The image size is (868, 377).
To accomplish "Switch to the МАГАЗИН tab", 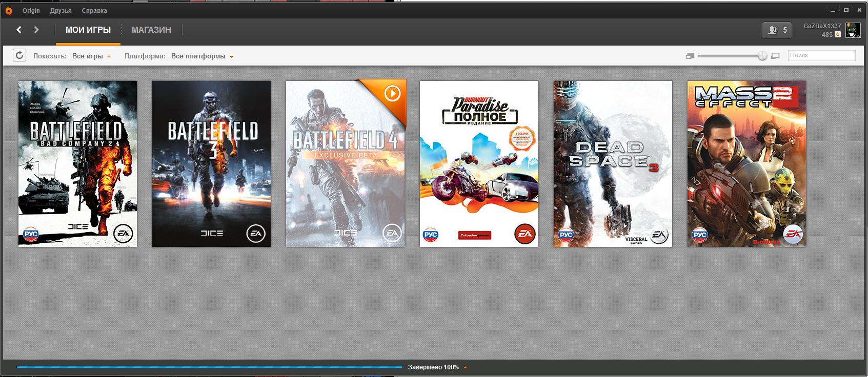I will (x=151, y=30).
